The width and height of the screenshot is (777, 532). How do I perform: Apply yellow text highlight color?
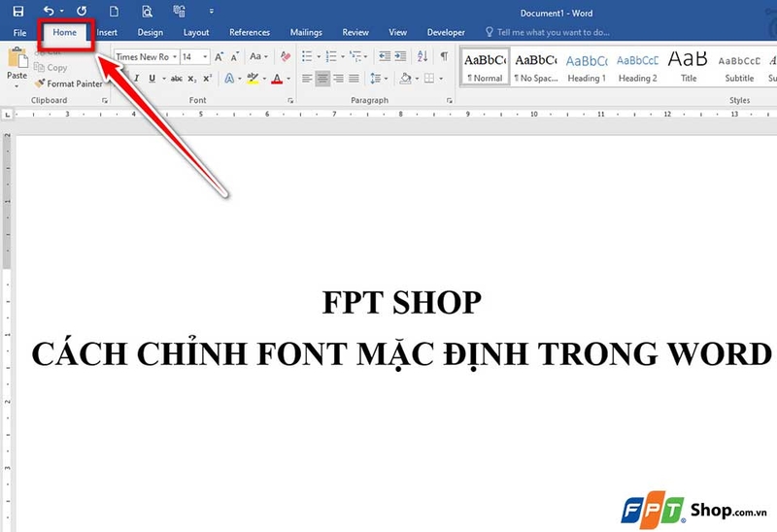[253, 79]
